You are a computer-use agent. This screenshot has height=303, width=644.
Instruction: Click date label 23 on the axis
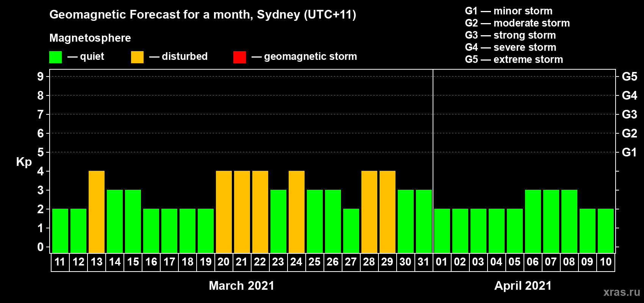(x=278, y=262)
